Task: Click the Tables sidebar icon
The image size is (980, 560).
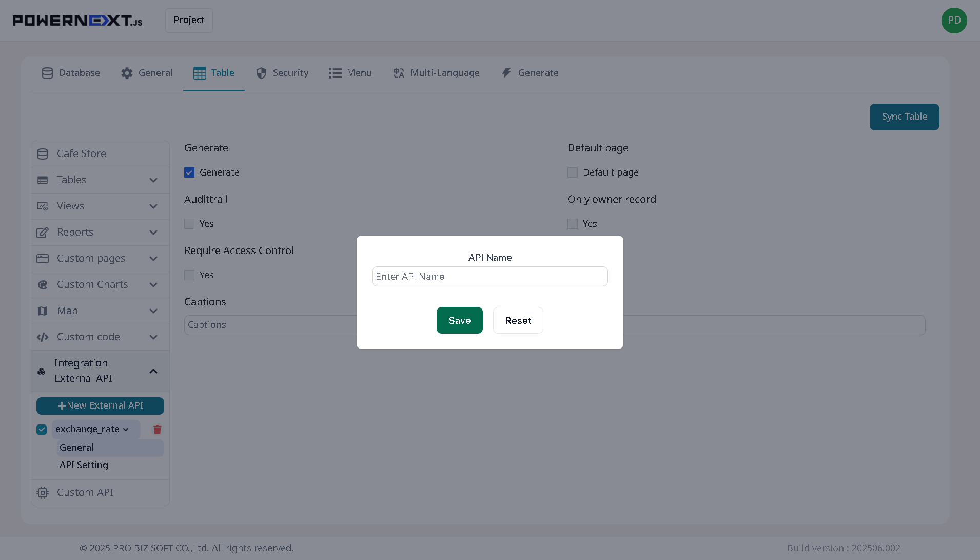Action: coord(43,180)
